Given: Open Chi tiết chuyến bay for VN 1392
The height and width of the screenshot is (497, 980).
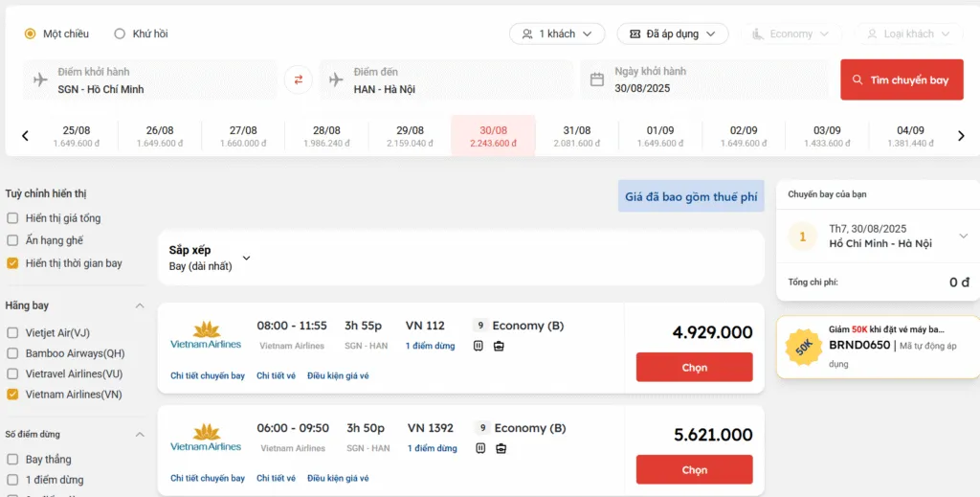Looking at the screenshot, I should (208, 478).
